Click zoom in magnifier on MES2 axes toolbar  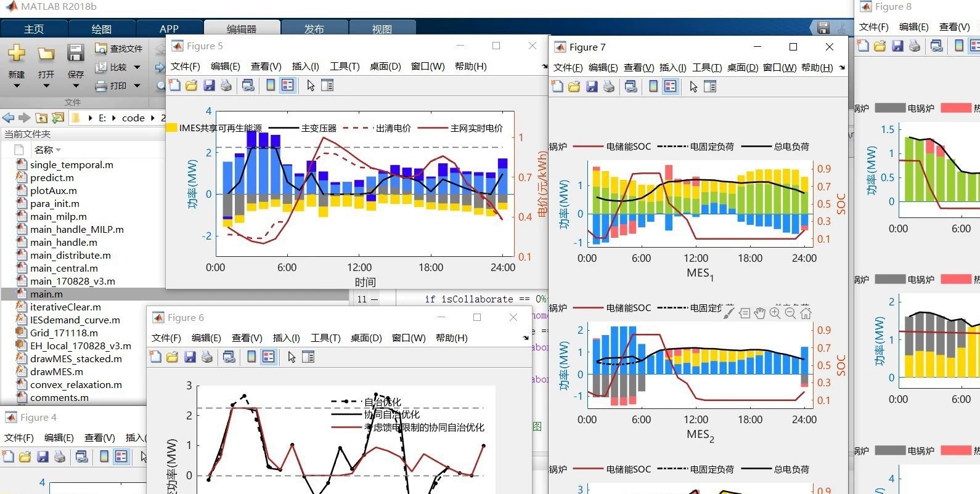coord(775,313)
